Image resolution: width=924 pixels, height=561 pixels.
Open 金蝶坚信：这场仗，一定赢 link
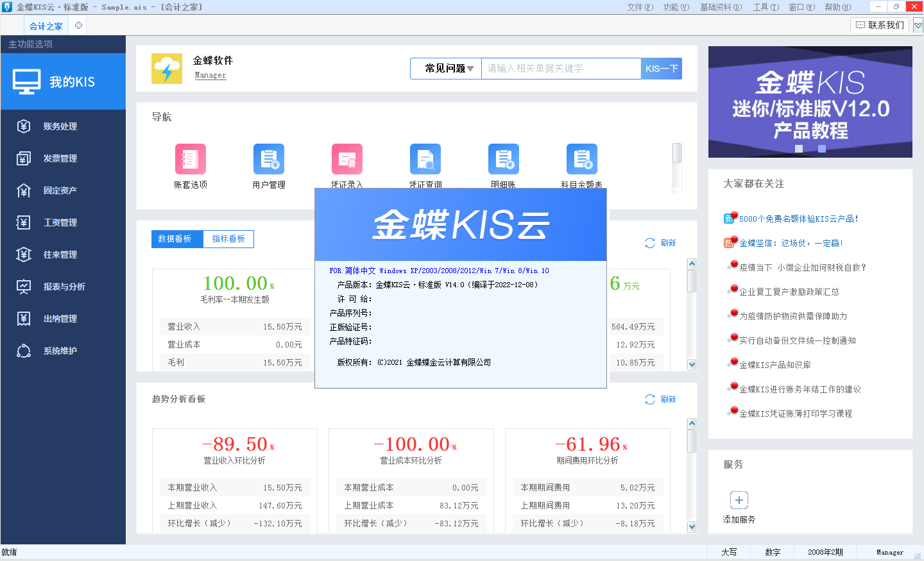(791, 243)
